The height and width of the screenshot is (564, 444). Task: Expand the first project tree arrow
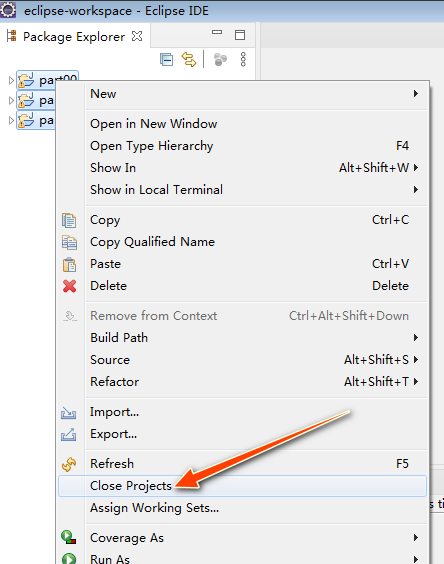(11, 80)
